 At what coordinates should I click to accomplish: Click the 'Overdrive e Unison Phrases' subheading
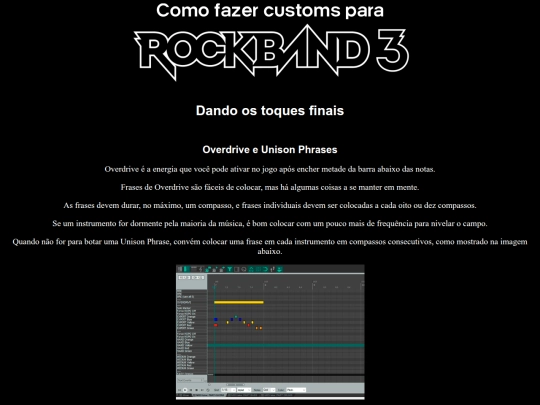tap(270, 149)
